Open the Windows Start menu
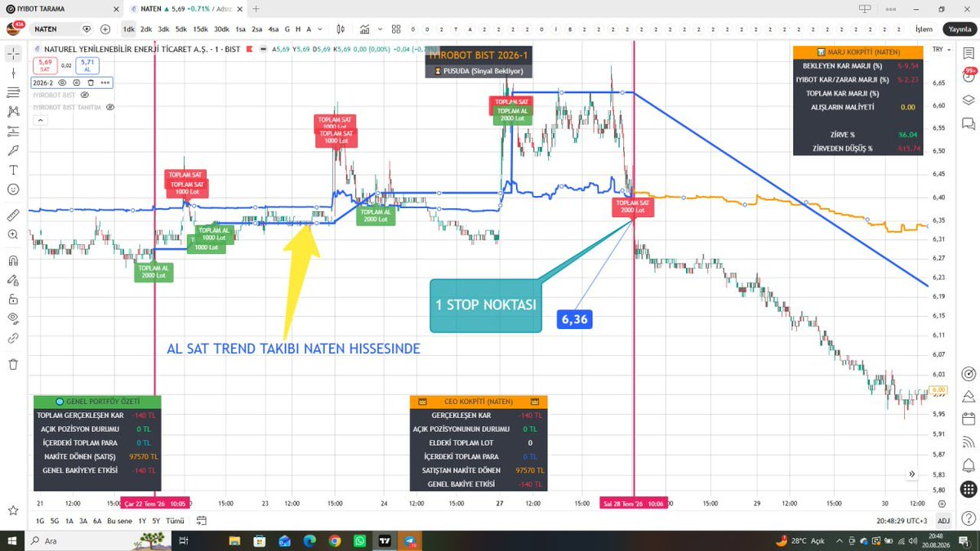980x551 pixels. click(14, 540)
